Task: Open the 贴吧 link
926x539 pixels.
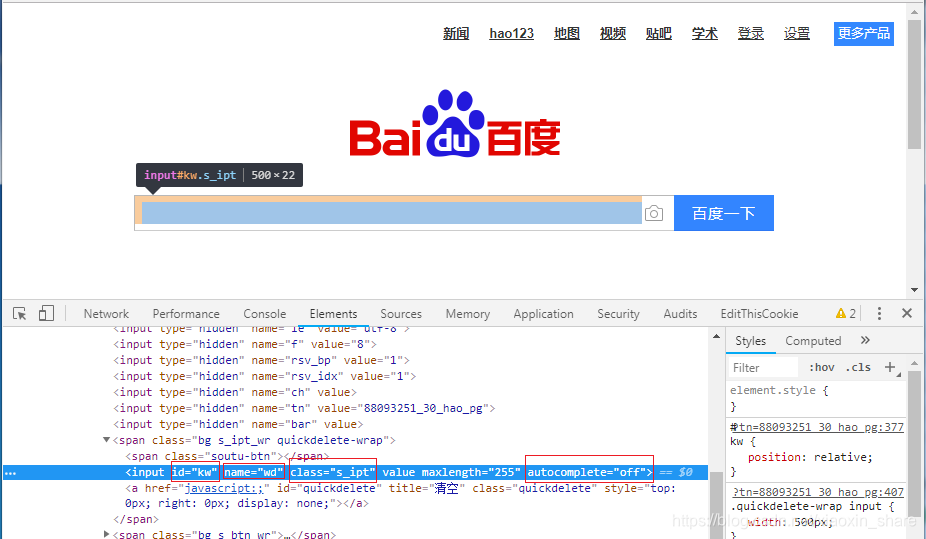Action: 659,34
